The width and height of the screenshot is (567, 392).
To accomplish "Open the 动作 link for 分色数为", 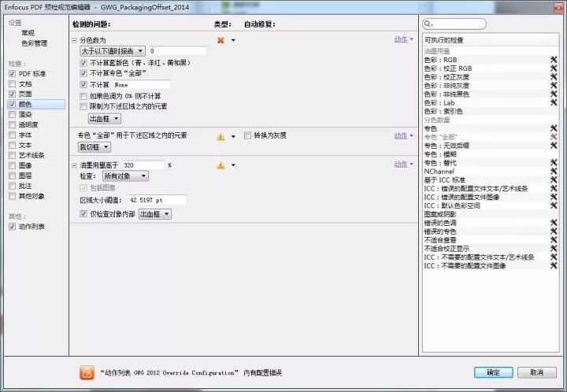I will click(x=404, y=39).
